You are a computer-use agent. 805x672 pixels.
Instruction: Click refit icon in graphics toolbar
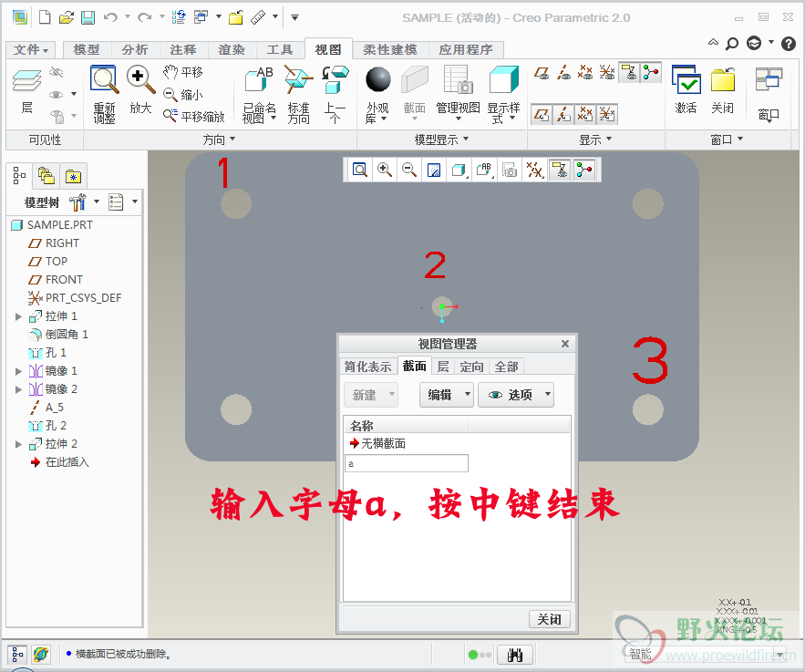click(360, 170)
